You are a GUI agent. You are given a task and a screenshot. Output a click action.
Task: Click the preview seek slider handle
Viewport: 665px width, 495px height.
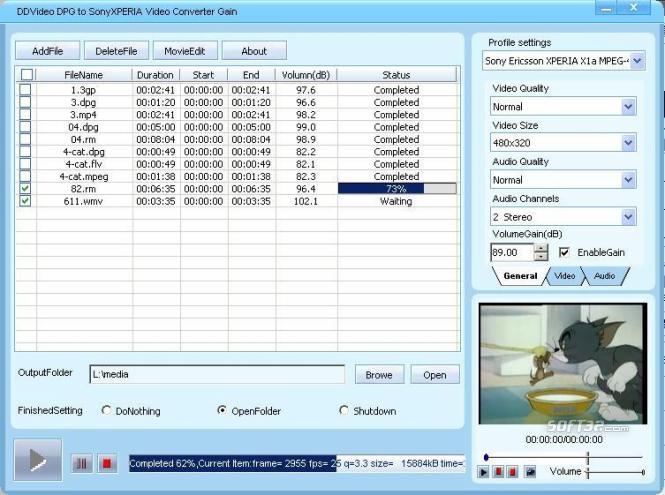pos(486,457)
